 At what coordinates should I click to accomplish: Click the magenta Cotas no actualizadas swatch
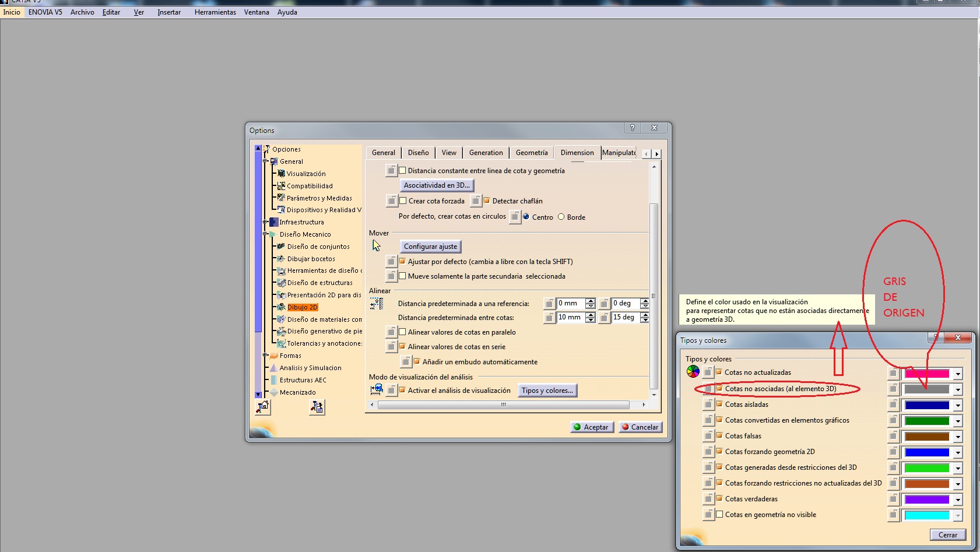coord(927,374)
